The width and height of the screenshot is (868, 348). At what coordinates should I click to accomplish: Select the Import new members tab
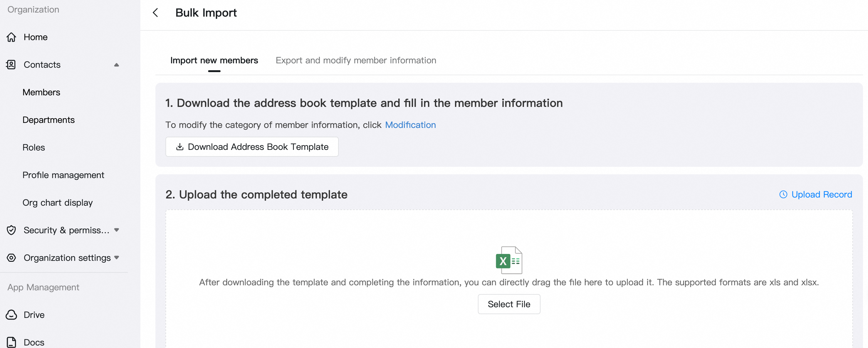coord(214,61)
